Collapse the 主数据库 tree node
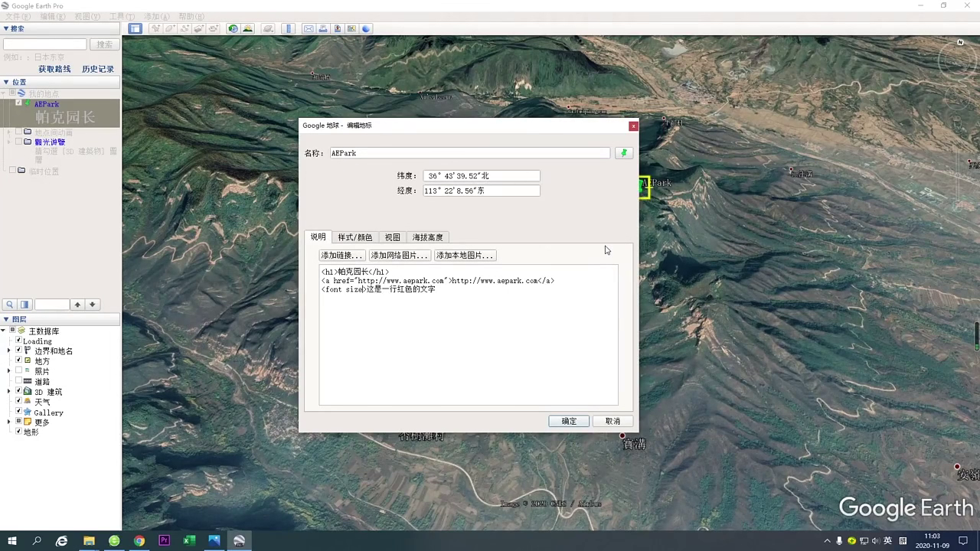This screenshot has height=551, width=980. [x=3, y=331]
